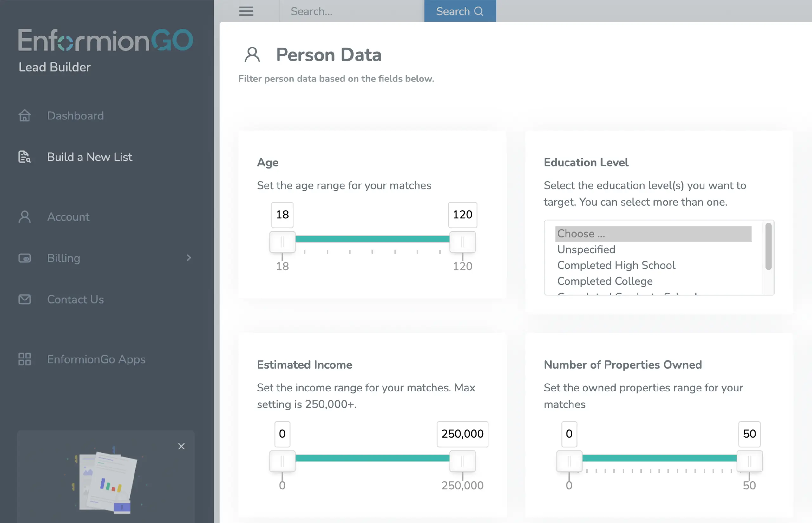Click the Contact Us envelope icon
812x523 pixels.
coord(24,299)
